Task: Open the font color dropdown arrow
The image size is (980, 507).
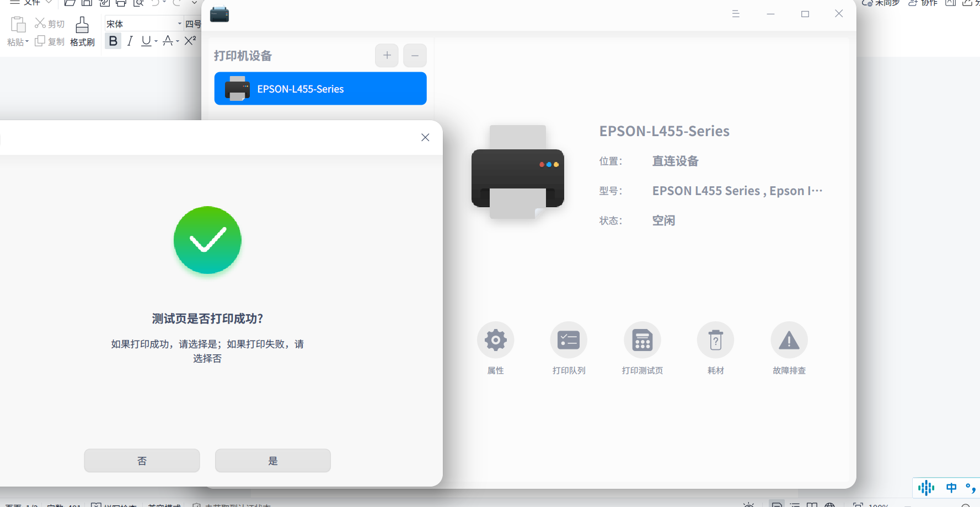Action: pos(176,42)
